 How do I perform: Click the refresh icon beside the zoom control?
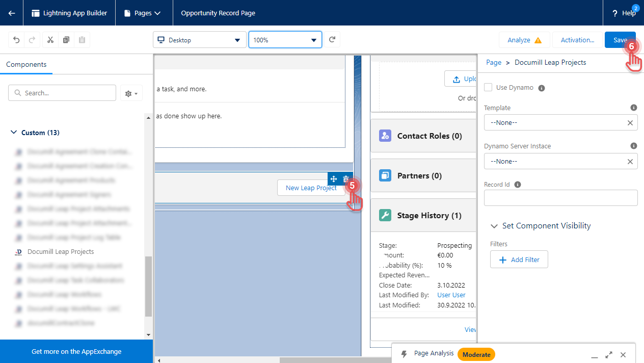click(x=332, y=39)
